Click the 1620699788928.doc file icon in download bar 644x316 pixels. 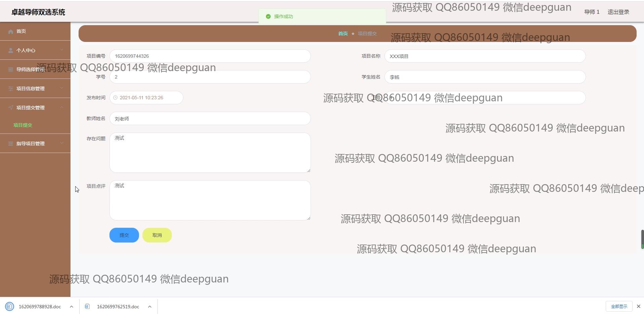tap(9, 307)
